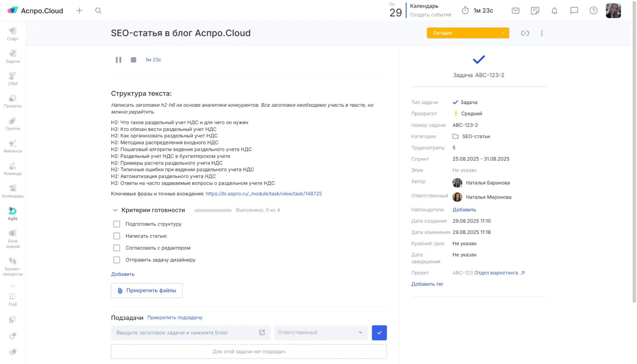Open Финансы sidebar item
The width and height of the screenshot is (637, 364).
pyautogui.click(x=13, y=146)
